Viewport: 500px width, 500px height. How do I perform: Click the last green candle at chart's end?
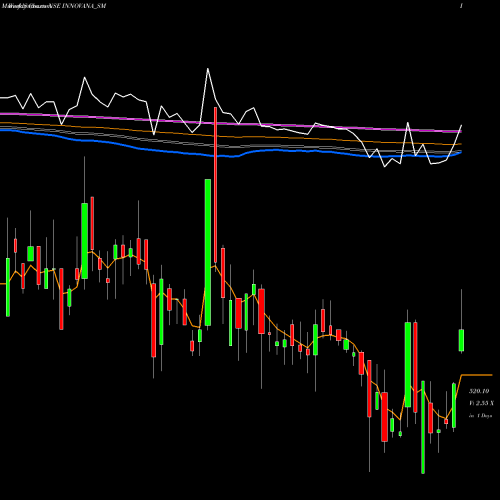[461, 340]
